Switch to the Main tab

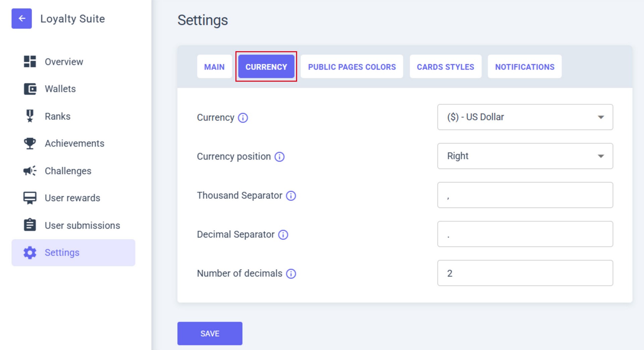point(214,67)
